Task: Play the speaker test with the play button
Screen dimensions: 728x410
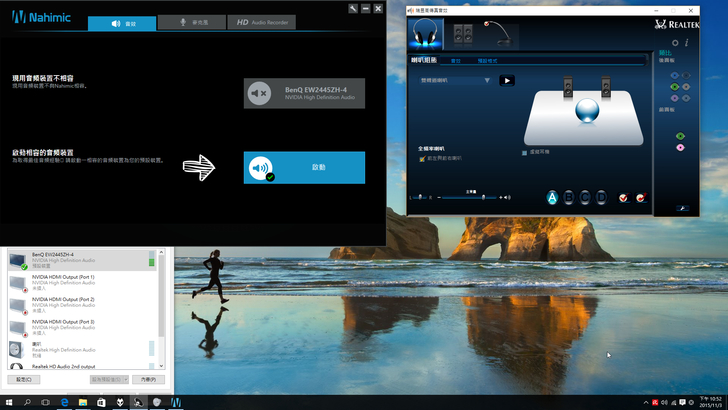Action: coord(507,80)
